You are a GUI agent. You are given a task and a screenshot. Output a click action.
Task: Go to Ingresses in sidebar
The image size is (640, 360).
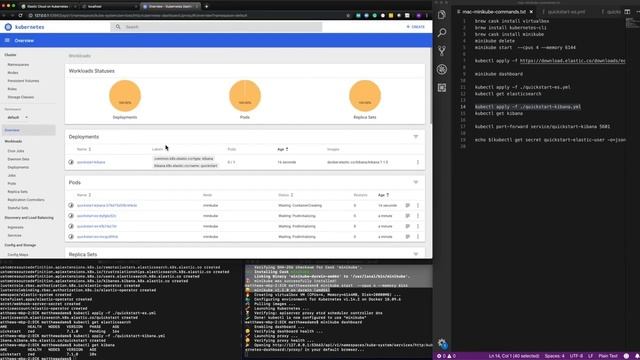pos(16,227)
